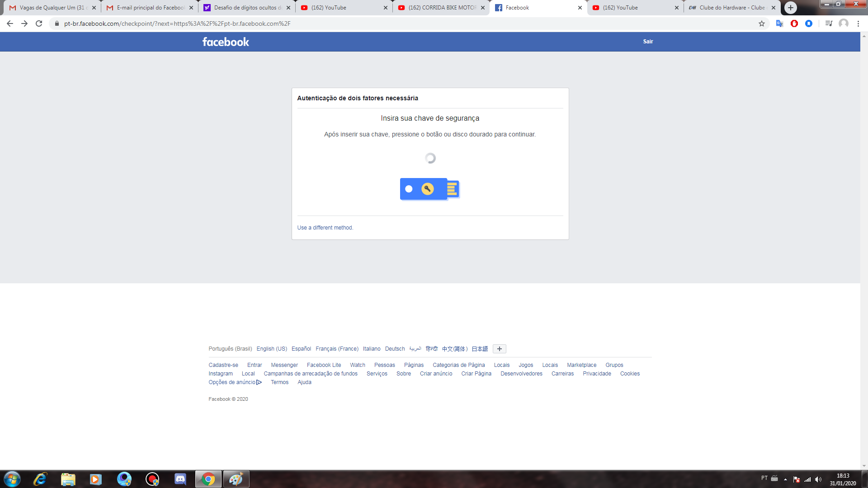Open the Privacidade footer link
This screenshot has width=868, height=488.
pos(597,374)
